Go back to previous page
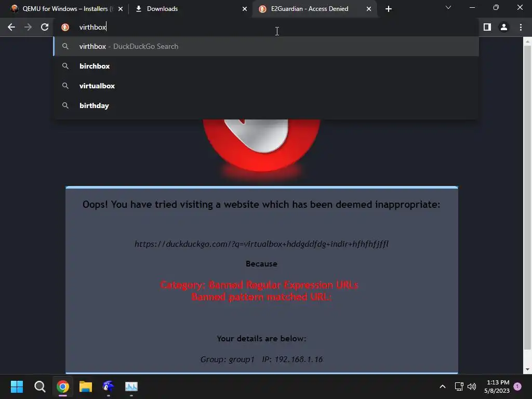The height and width of the screenshot is (399, 532). 11,27
